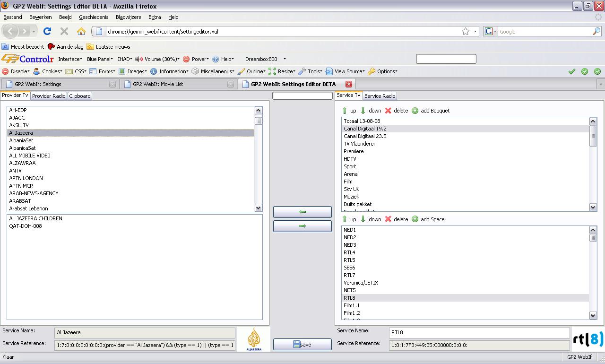Click the Google search box
The height and width of the screenshot is (364, 605).
point(545,32)
